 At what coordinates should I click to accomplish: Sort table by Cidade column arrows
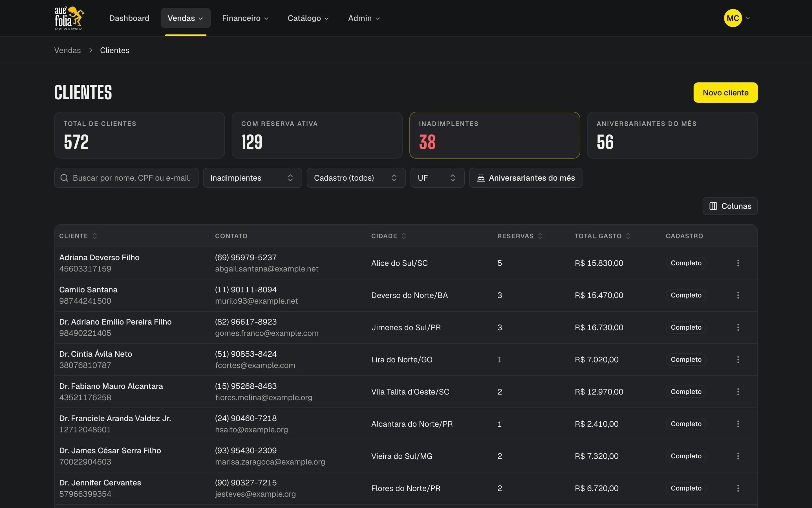point(404,236)
